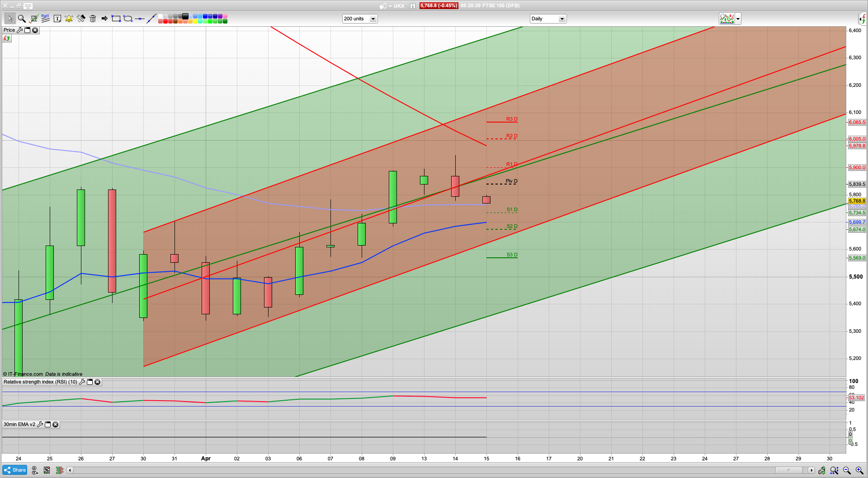Click the trash can delete icon
Image resolution: width=868 pixels, height=478 pixels.
[x=93, y=19]
